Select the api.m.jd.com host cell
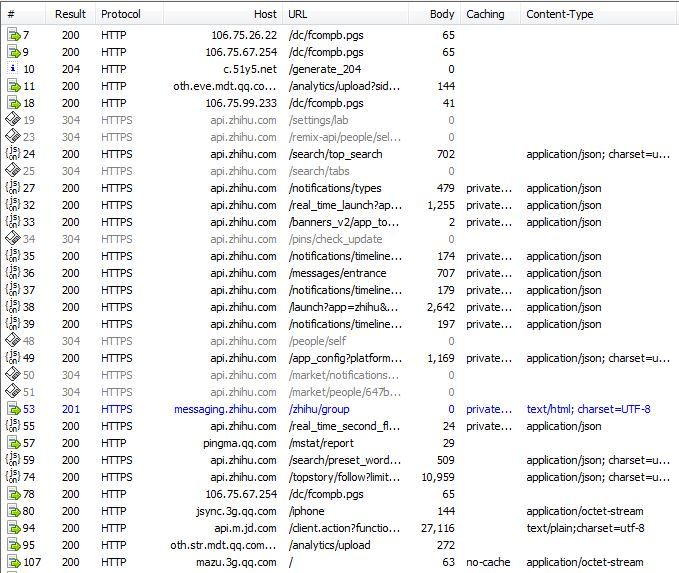Screen dimensions: 679x573 click(245, 528)
